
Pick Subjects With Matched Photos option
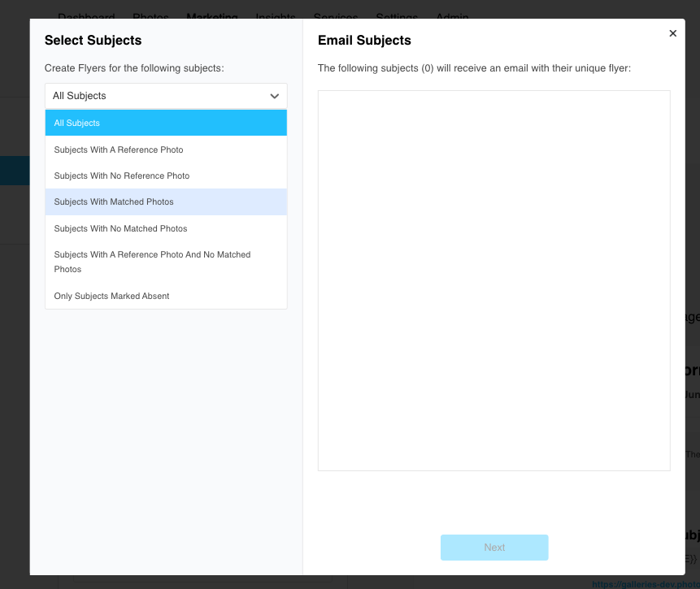(166, 201)
